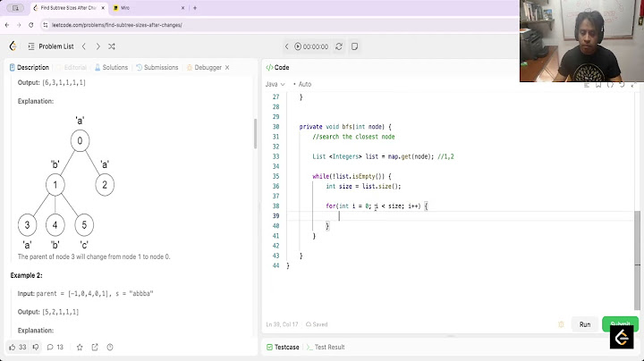
Task: Click the comment '//search the closest node'
Action: click(x=353, y=137)
